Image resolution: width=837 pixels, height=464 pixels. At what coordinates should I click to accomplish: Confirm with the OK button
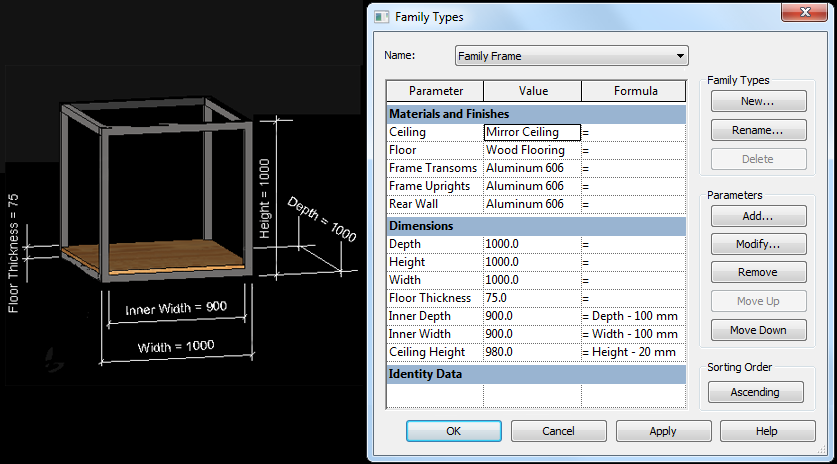(454, 431)
